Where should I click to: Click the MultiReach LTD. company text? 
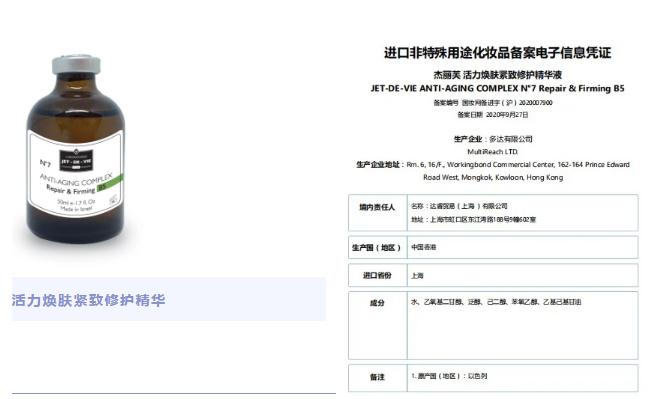click(x=493, y=152)
